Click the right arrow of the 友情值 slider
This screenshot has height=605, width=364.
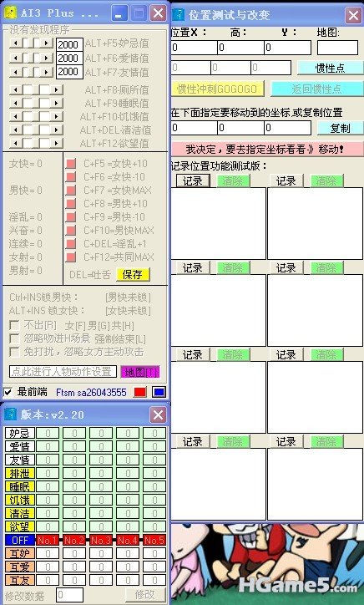click(47, 72)
